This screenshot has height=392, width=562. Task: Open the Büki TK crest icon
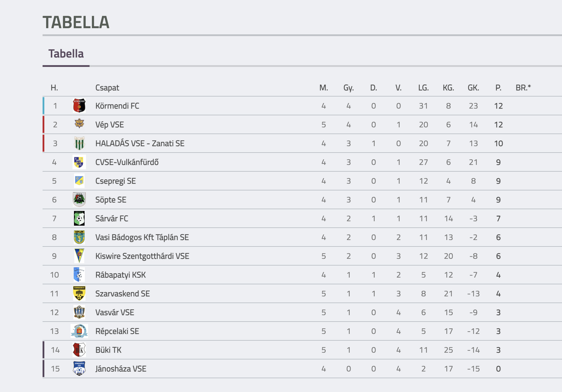pos(79,350)
